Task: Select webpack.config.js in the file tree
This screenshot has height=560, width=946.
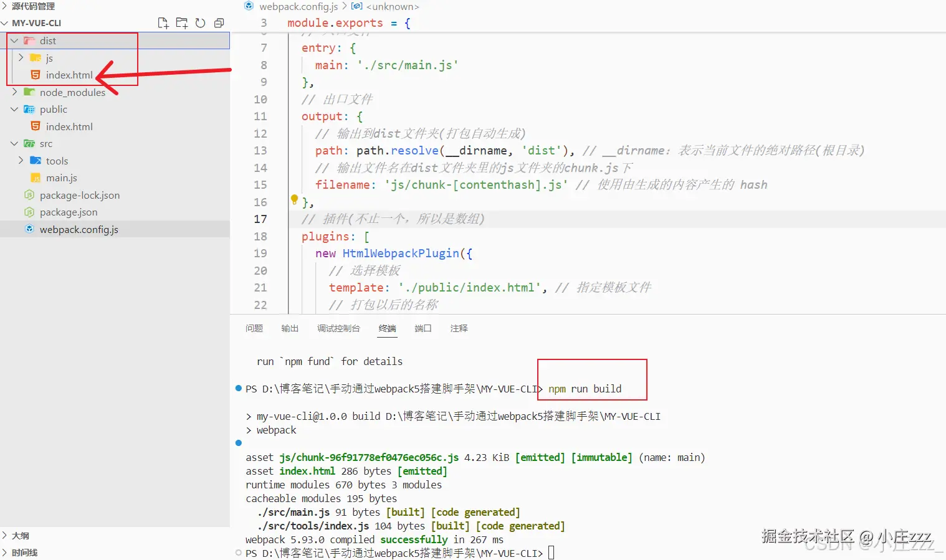Action: point(79,229)
